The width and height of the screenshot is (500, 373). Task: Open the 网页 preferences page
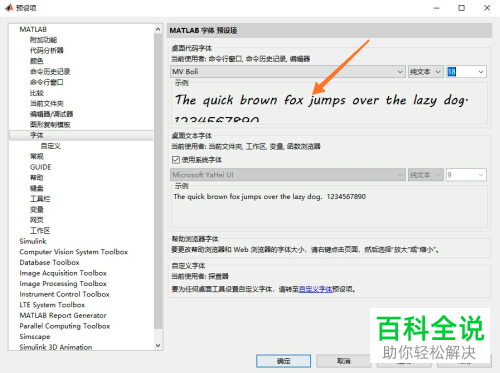[37, 220]
